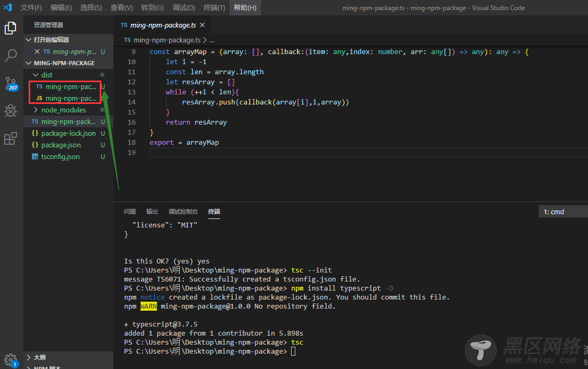Expand the node_modules folder
Viewport: 588px width, 369px height.
tap(36, 110)
